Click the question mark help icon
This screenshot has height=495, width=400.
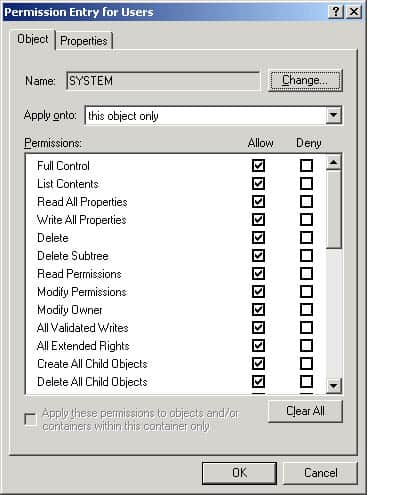(336, 12)
